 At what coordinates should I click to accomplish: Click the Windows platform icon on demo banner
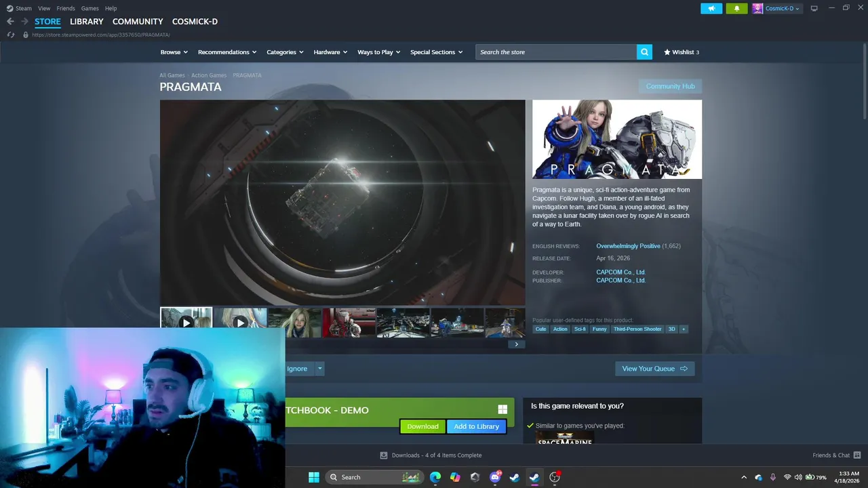[x=502, y=409]
